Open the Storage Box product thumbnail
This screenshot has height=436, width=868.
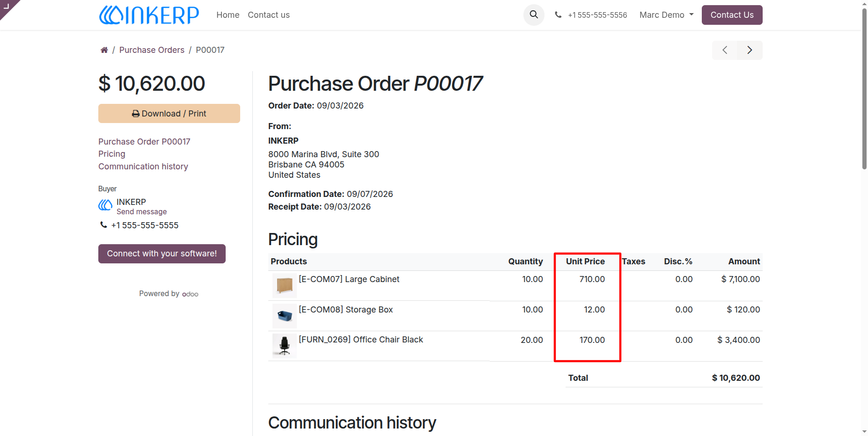click(285, 316)
